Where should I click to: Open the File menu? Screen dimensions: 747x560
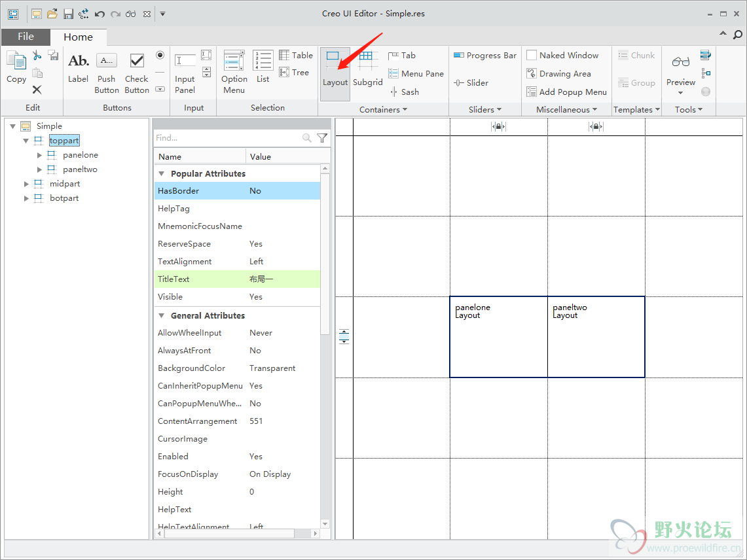point(26,37)
